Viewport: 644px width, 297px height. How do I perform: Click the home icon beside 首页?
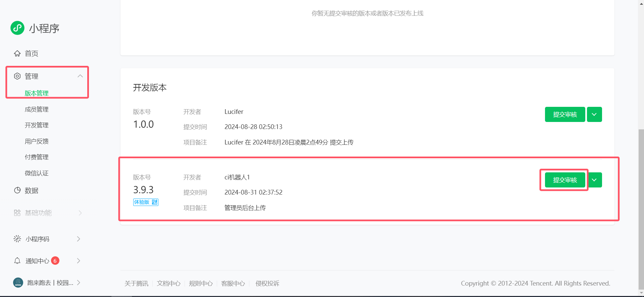pos(17,53)
